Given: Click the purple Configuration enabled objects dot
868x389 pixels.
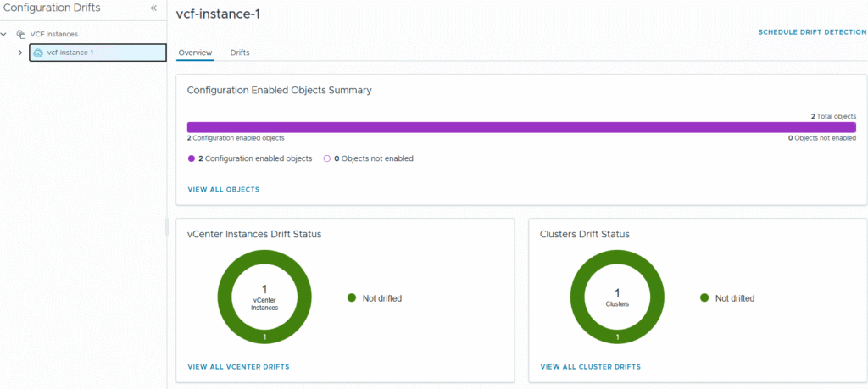Looking at the screenshot, I should click(x=192, y=158).
